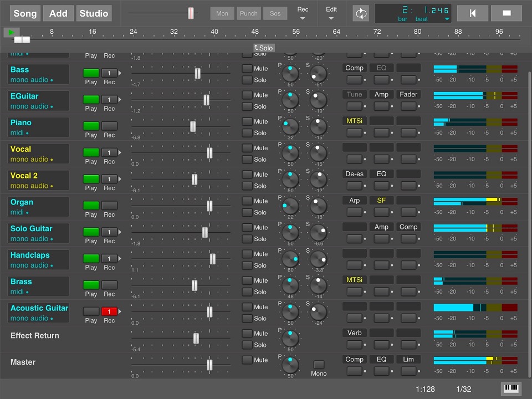The image size is (532, 399).
Task: Click the Handclaps pan knob
Action: pos(290,259)
